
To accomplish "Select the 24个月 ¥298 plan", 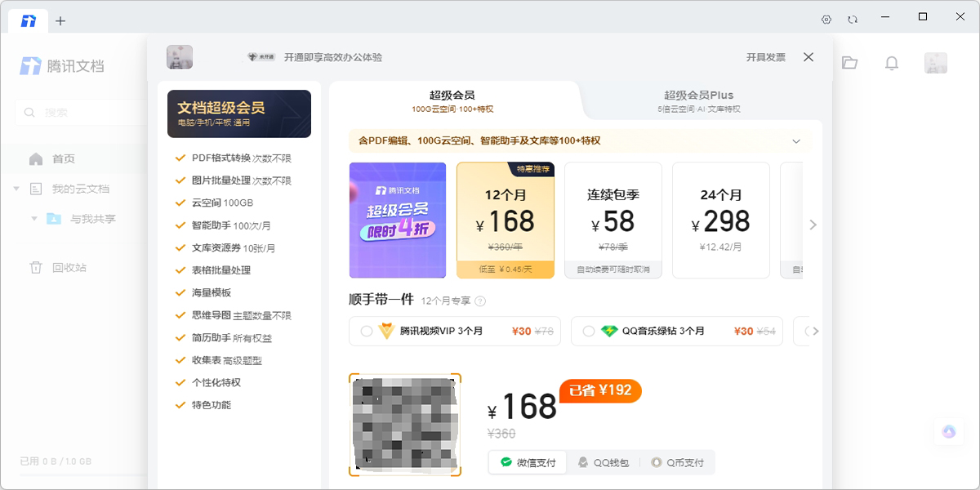I will [721, 220].
